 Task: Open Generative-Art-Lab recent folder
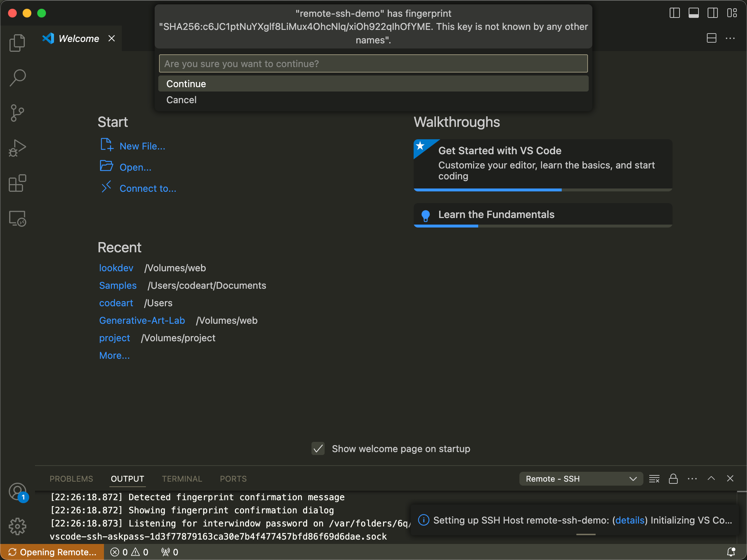click(142, 320)
